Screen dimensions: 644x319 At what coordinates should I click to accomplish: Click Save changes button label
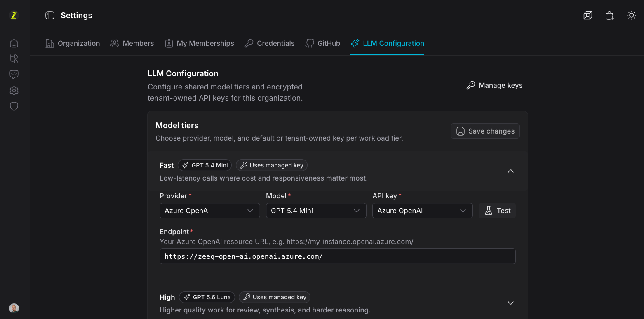[x=491, y=131]
